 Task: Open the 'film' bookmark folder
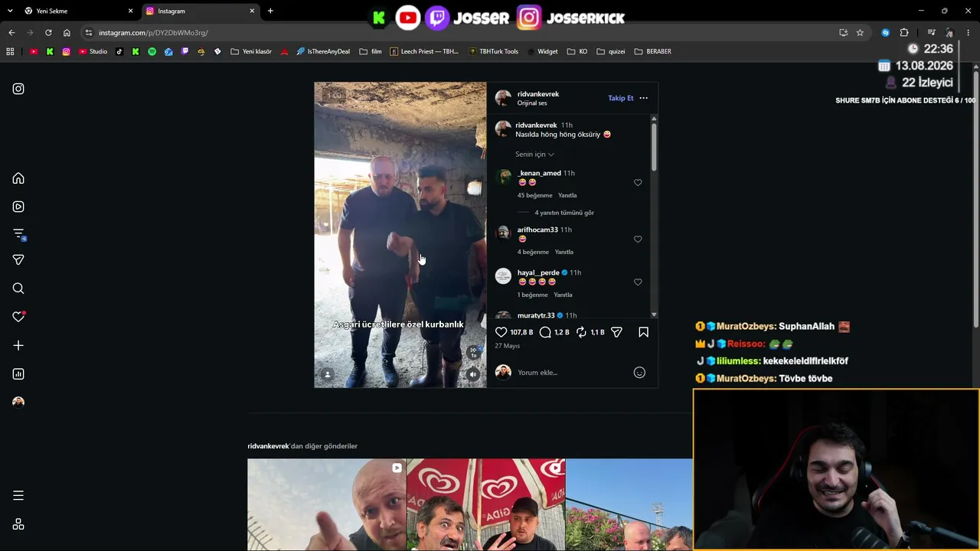[x=371, y=51]
